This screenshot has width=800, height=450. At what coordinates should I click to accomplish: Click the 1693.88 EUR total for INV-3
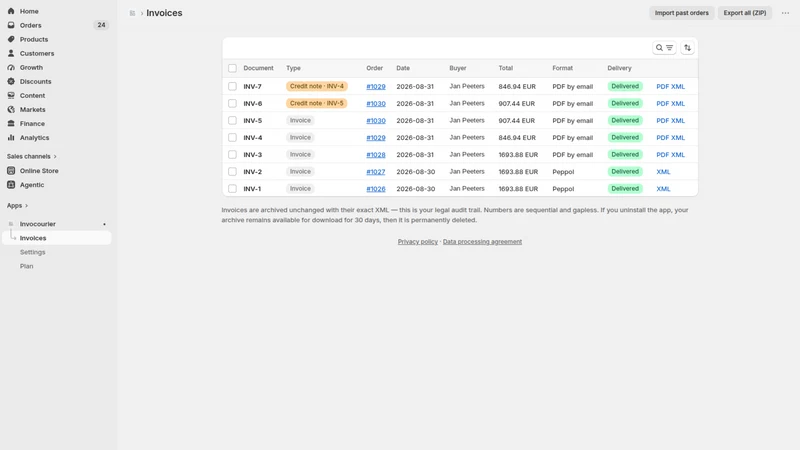point(518,155)
